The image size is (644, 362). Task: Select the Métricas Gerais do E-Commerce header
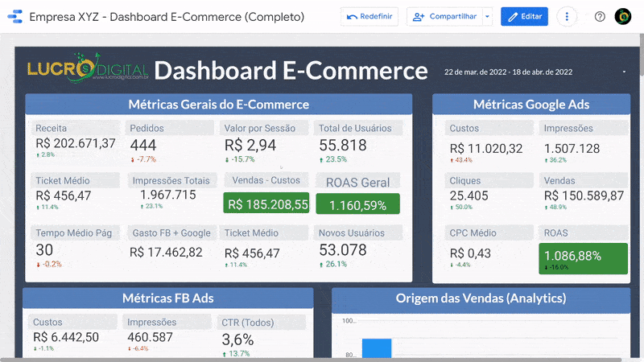click(x=218, y=105)
